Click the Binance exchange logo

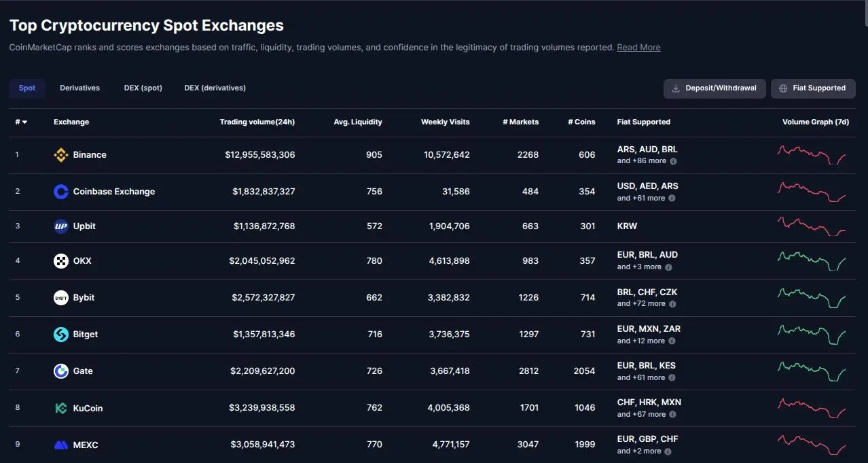point(60,154)
